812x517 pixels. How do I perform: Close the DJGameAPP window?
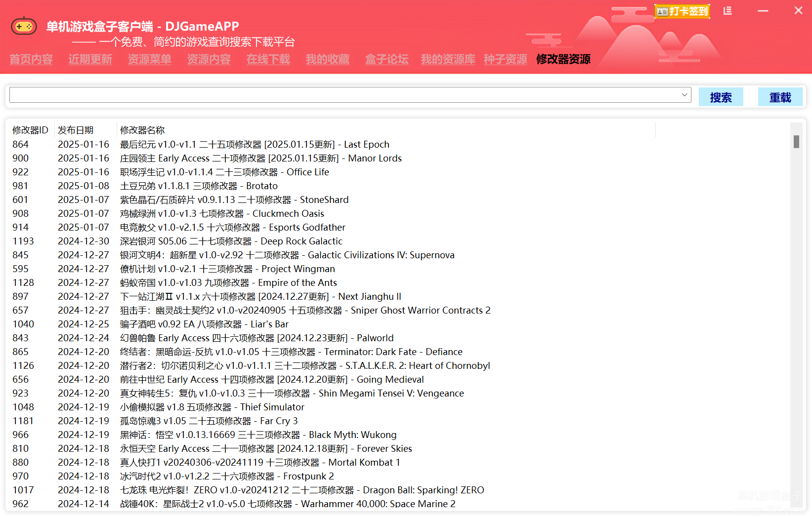click(798, 10)
